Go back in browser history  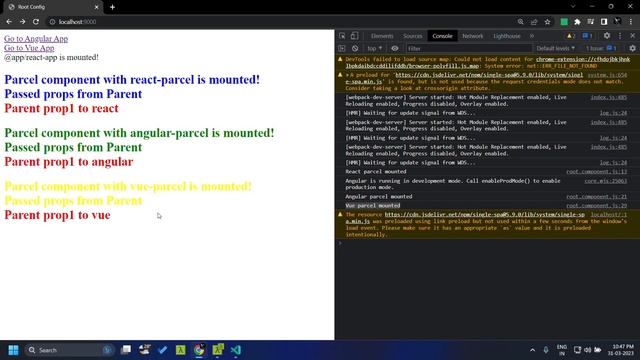(9, 22)
